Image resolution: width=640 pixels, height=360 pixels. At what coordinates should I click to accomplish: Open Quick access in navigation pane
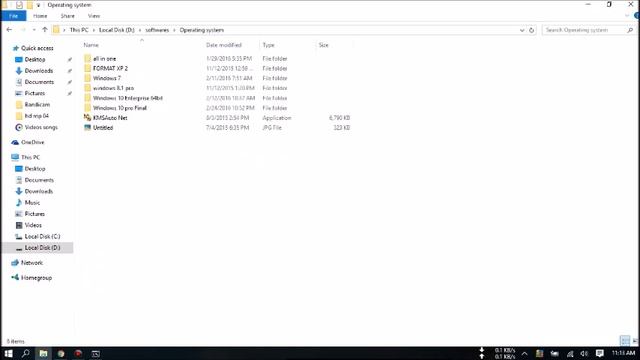click(37, 48)
